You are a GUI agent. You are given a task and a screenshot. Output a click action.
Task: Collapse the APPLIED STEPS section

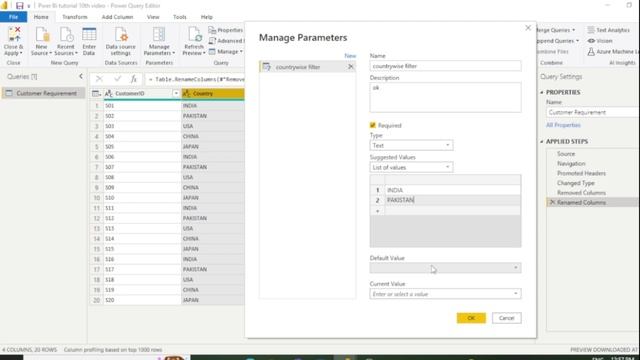[x=542, y=142]
